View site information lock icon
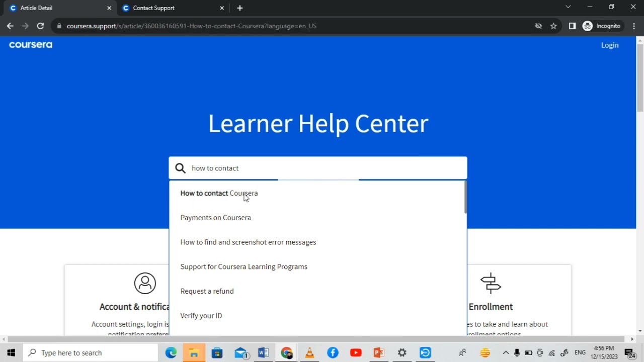The width and height of the screenshot is (644, 362). (59, 26)
